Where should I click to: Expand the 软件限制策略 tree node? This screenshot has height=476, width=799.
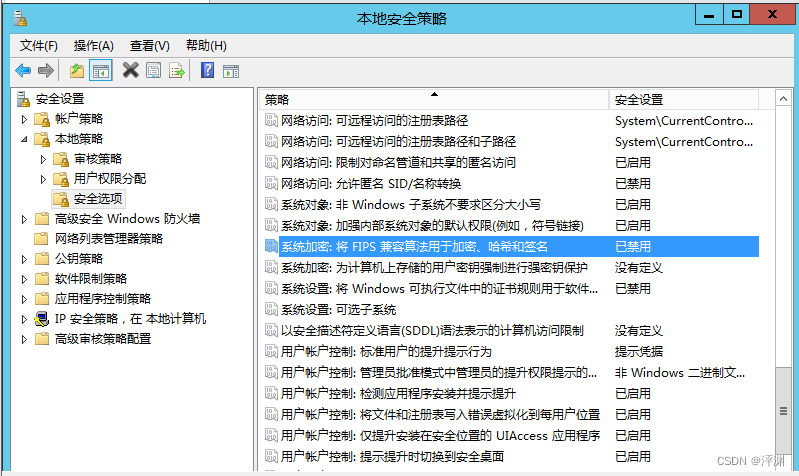click(24, 279)
